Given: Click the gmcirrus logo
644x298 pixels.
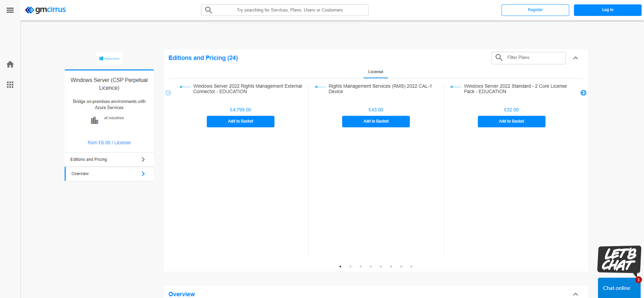Looking at the screenshot, I should pyautogui.click(x=45, y=10).
